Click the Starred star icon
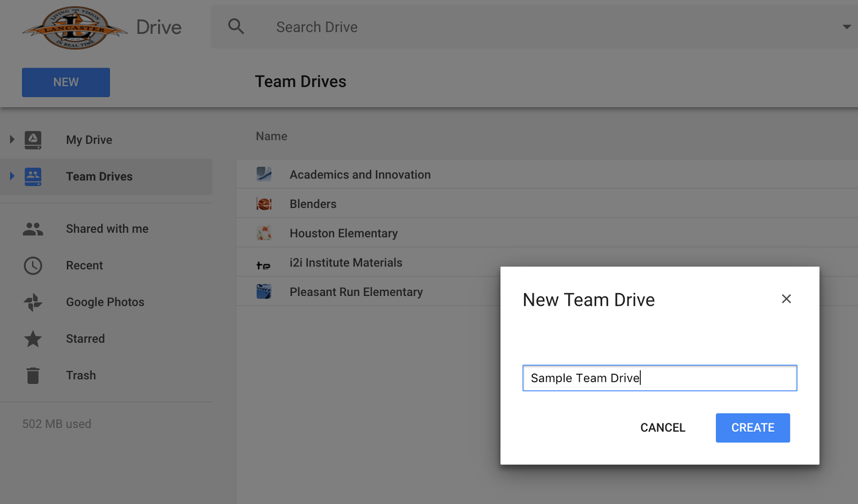The width and height of the screenshot is (858, 504). (33, 338)
